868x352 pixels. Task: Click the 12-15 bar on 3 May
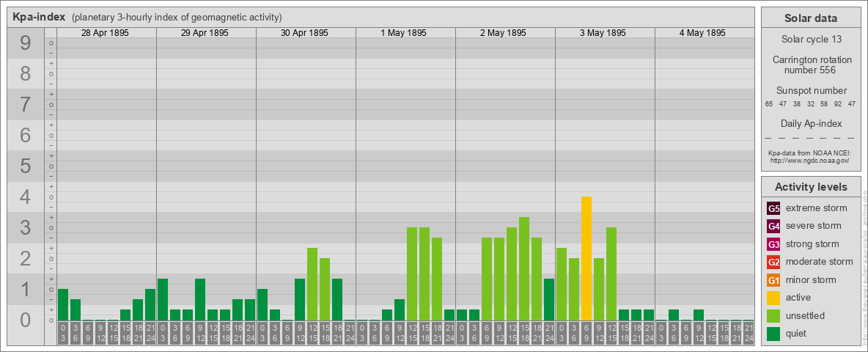[x=611, y=274]
